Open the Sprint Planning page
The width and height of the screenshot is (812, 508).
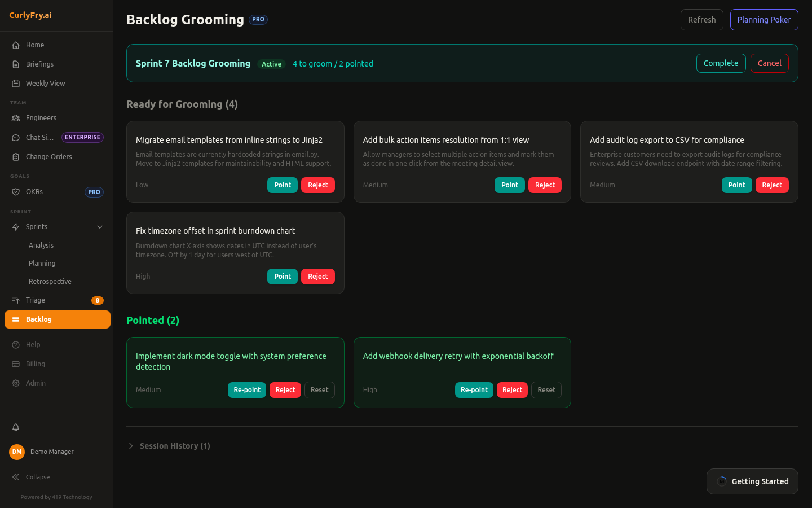(42, 263)
